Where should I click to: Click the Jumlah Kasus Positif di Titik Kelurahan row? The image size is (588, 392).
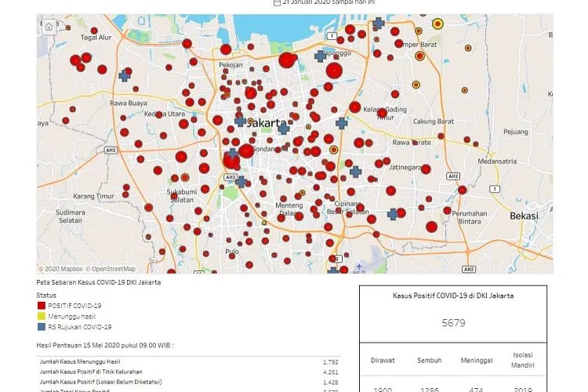(x=189, y=372)
